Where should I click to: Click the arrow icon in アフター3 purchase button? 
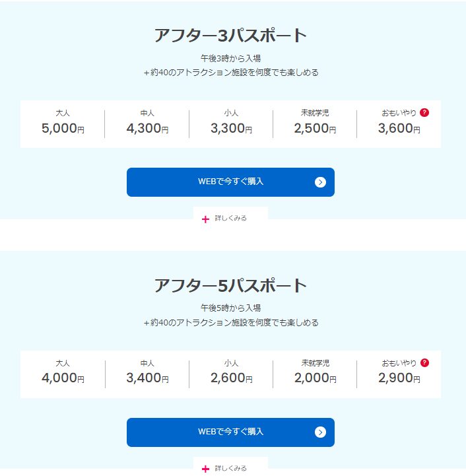320,182
